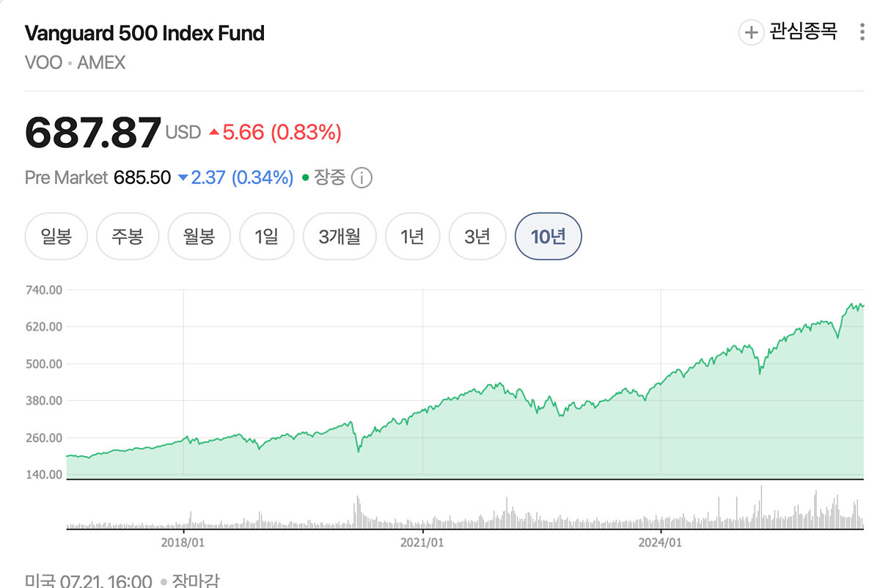
Task: Click the 2024/01 marker on the time axis
Action: [661, 543]
